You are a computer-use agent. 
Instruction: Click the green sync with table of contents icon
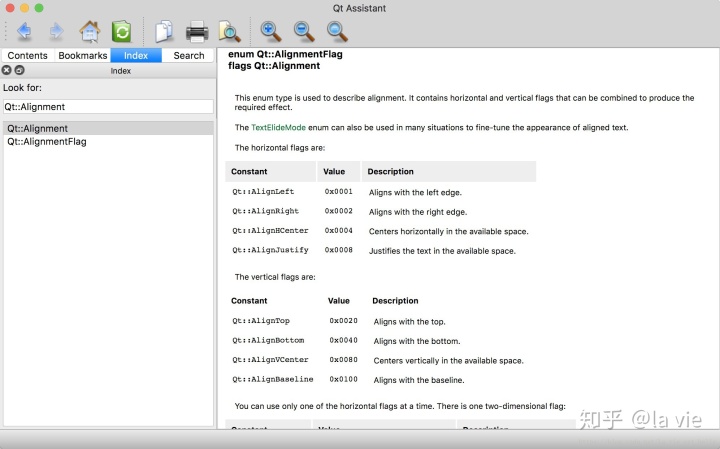[122, 31]
